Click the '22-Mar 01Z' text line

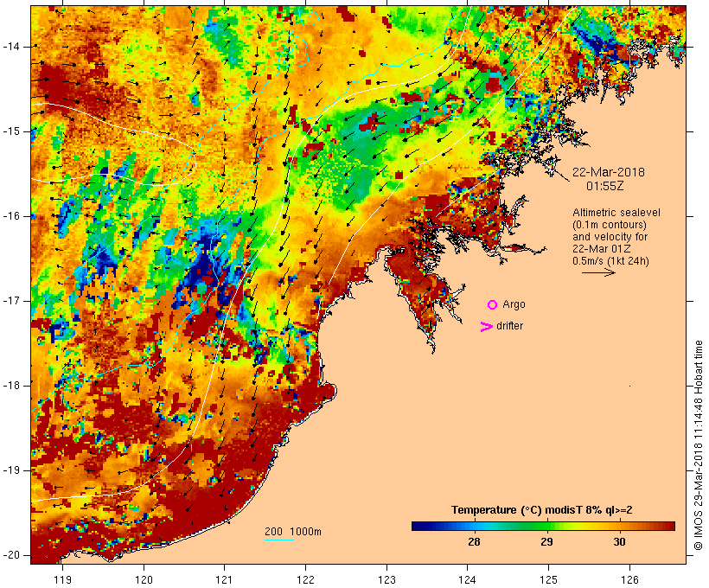coord(602,249)
